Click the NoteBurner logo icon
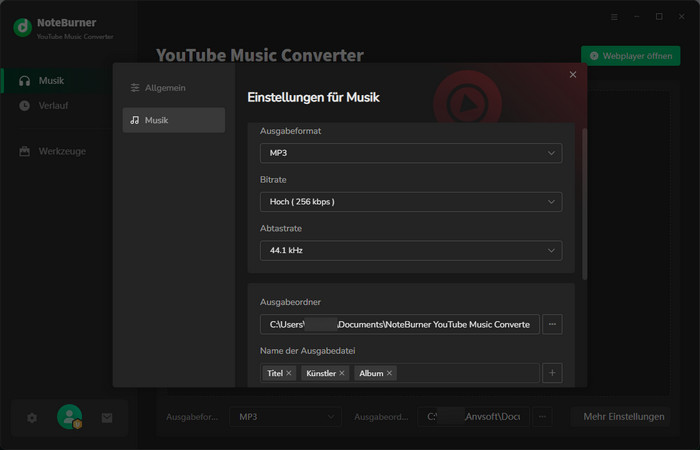Viewport: 700px width, 450px height. pyautogui.click(x=22, y=27)
